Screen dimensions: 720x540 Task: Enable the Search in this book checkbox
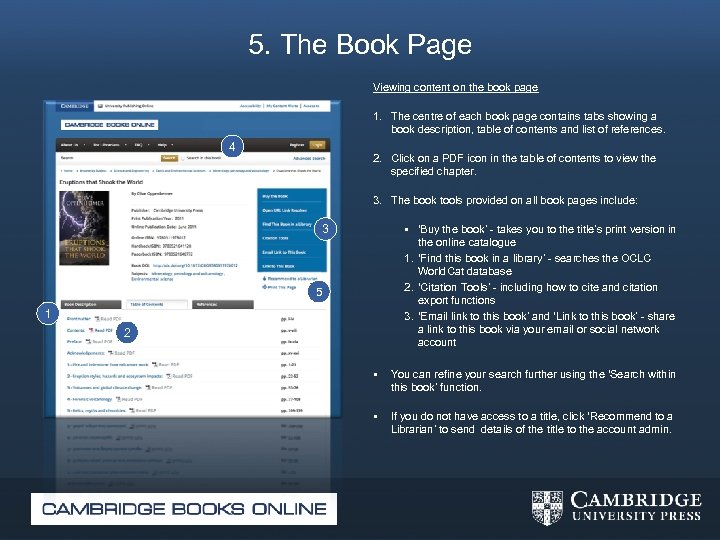tap(183, 158)
